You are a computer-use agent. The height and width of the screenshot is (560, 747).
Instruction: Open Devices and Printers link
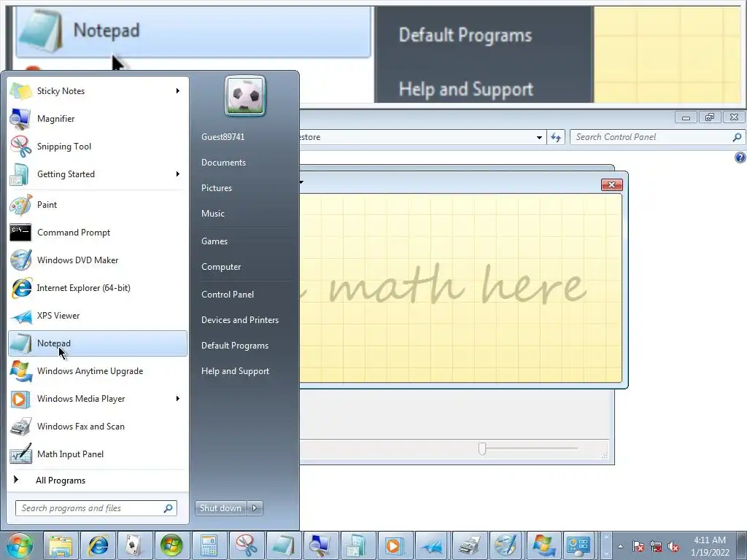pyautogui.click(x=239, y=320)
